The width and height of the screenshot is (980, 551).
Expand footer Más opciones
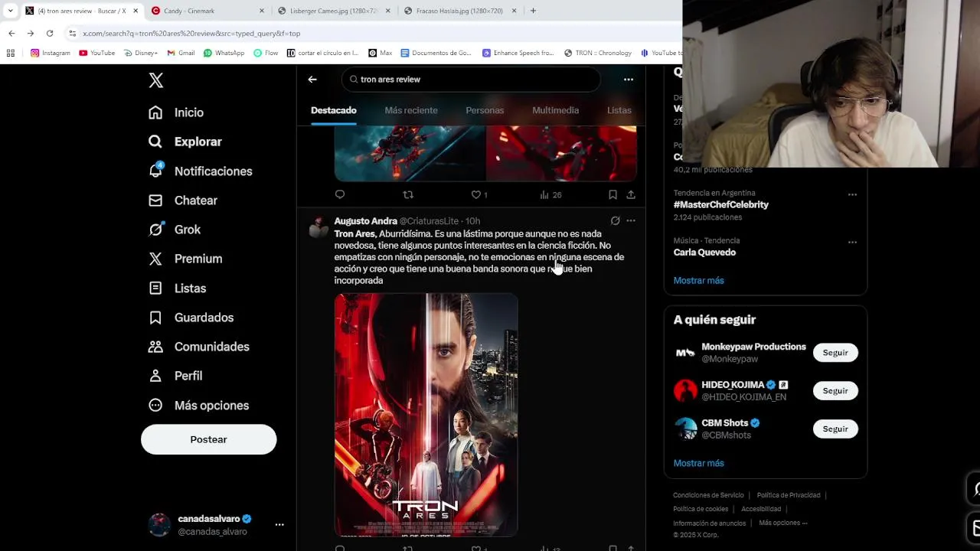pos(782,523)
